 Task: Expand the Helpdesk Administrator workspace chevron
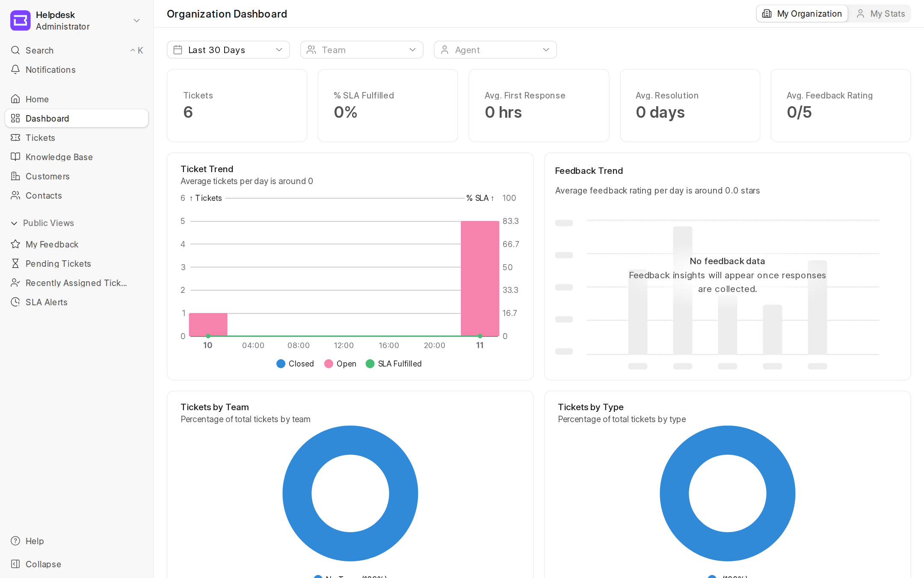point(136,21)
